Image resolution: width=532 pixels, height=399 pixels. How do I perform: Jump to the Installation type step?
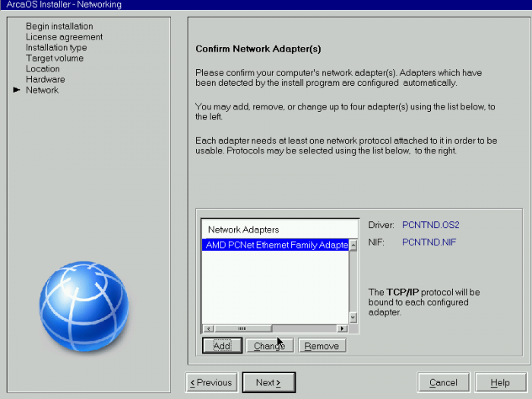click(x=56, y=48)
